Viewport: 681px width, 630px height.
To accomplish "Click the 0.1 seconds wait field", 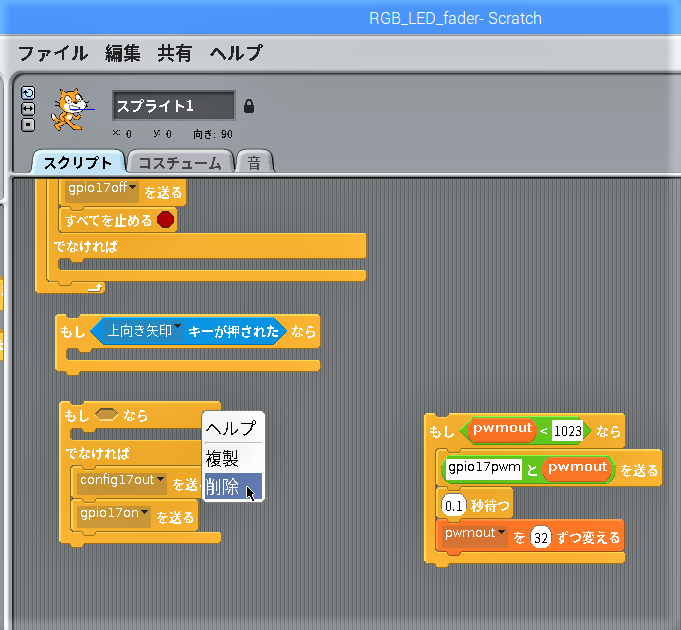I will click(453, 505).
